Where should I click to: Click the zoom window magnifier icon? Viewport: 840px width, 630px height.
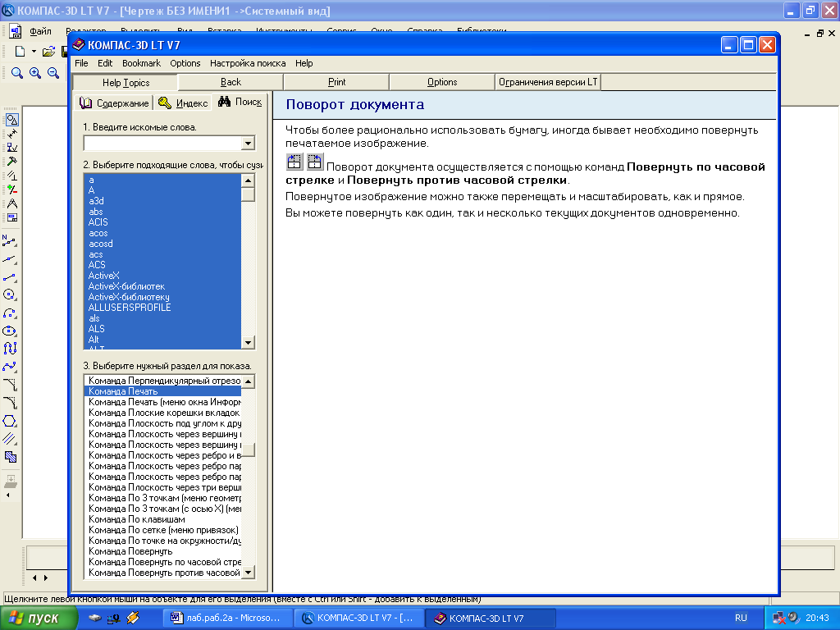(17, 73)
